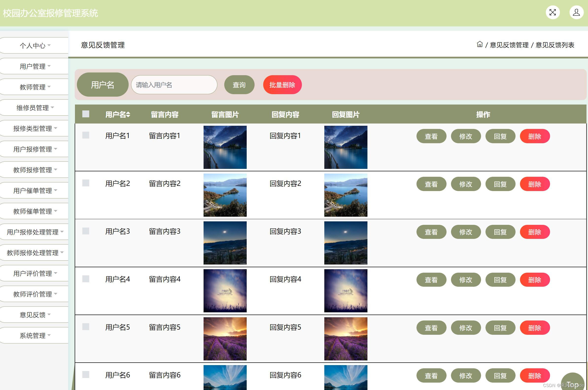
Task: Click the home breadcrumb icon
Action: (480, 45)
